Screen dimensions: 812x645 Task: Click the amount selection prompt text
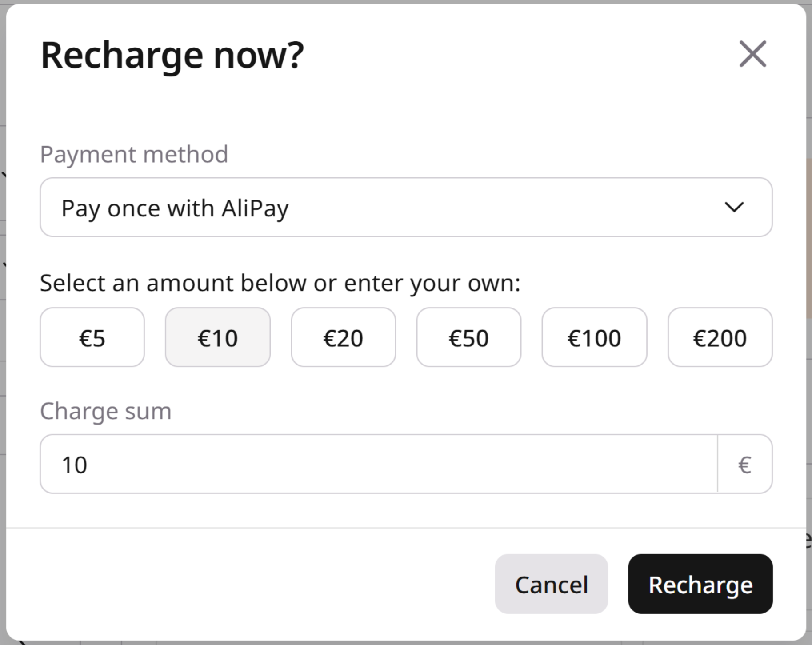(280, 283)
